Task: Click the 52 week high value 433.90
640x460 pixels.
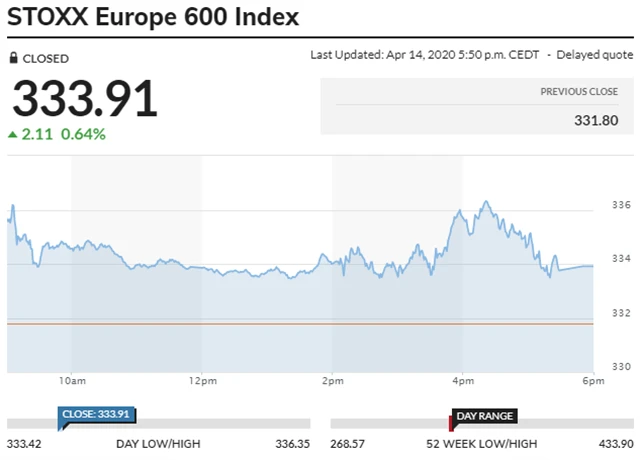Action: 612,443
